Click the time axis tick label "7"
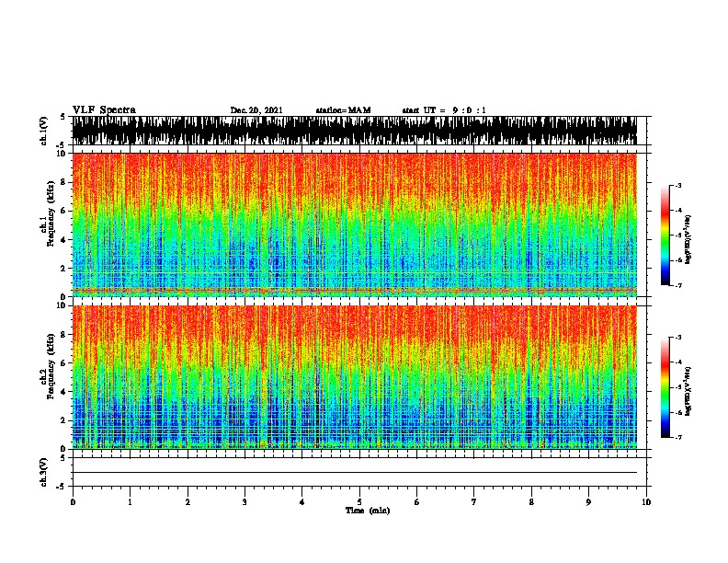The image size is (728, 563). point(474,502)
